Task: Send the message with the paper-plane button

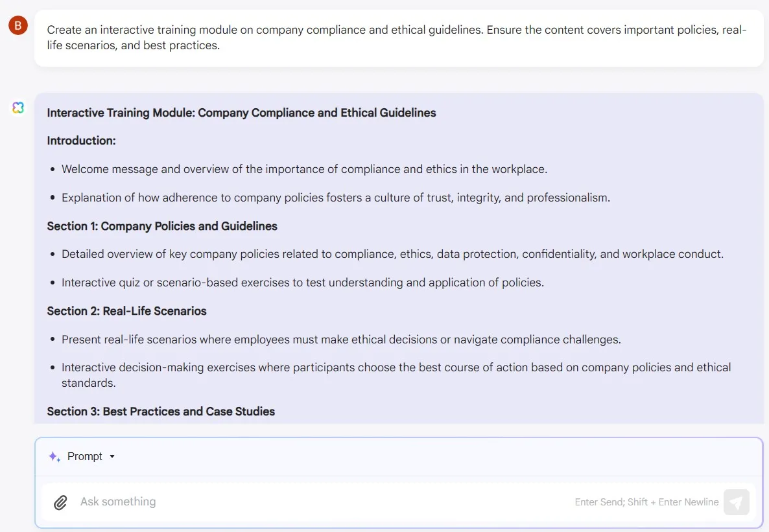Action: click(x=736, y=502)
